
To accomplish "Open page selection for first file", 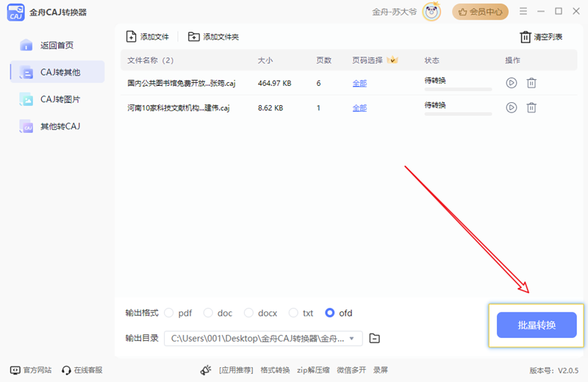I will point(359,84).
